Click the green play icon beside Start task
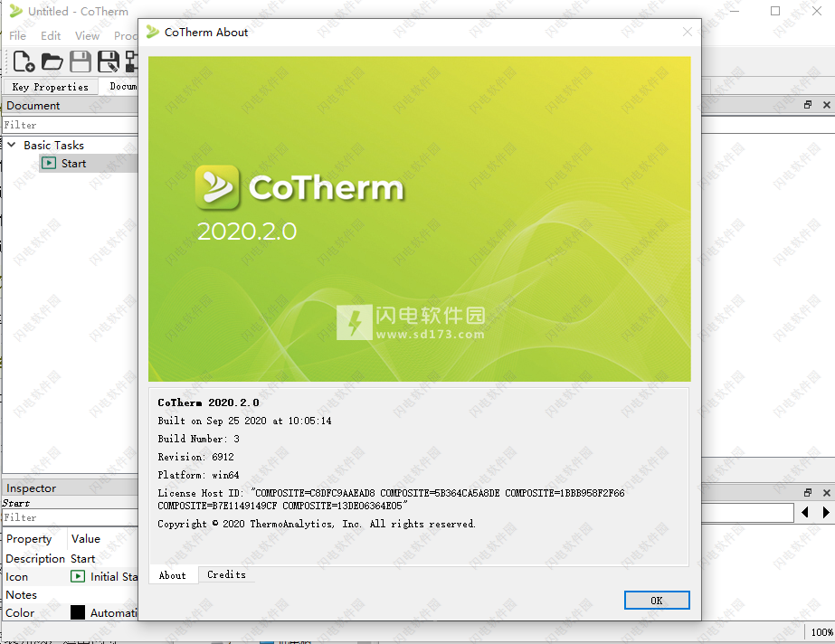The height and width of the screenshot is (644, 835). pyautogui.click(x=49, y=163)
